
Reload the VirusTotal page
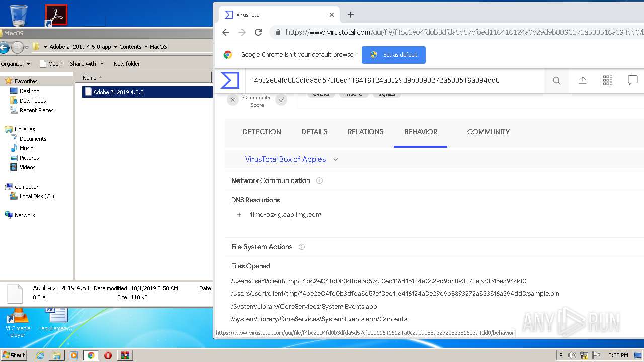pos(258,32)
